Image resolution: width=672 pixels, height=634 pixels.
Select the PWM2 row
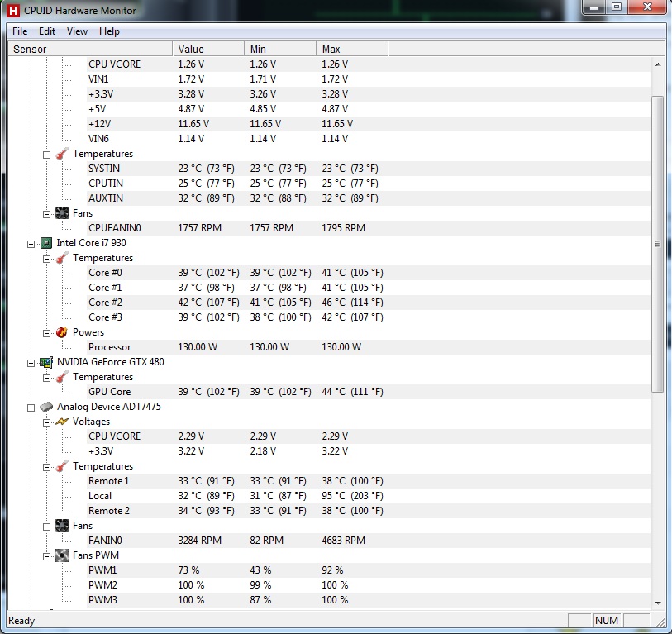click(x=369, y=585)
